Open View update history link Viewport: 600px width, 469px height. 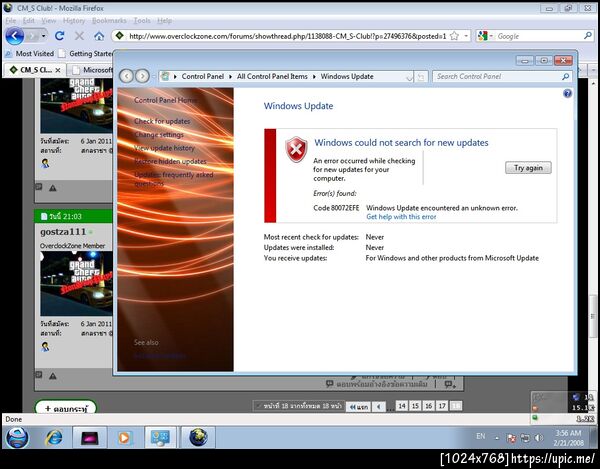164,148
